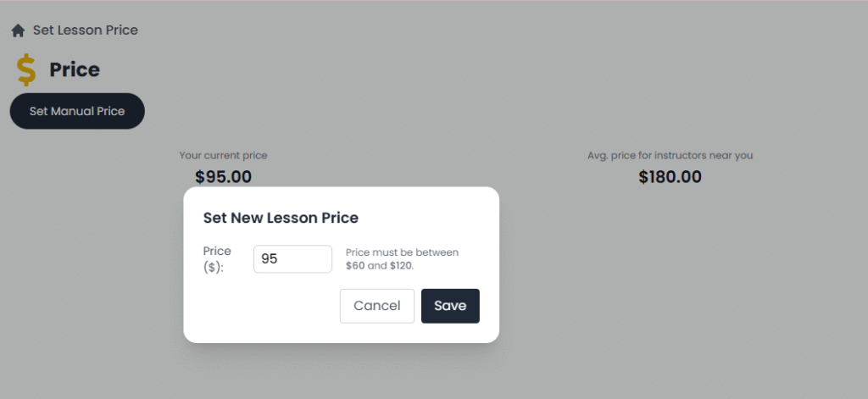This screenshot has width=868, height=399.
Task: Click the Set New Lesson Price title
Action: 281,218
